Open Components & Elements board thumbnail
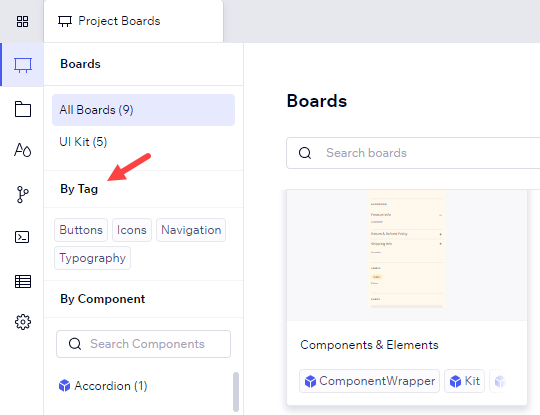The height and width of the screenshot is (415, 540). (407, 255)
